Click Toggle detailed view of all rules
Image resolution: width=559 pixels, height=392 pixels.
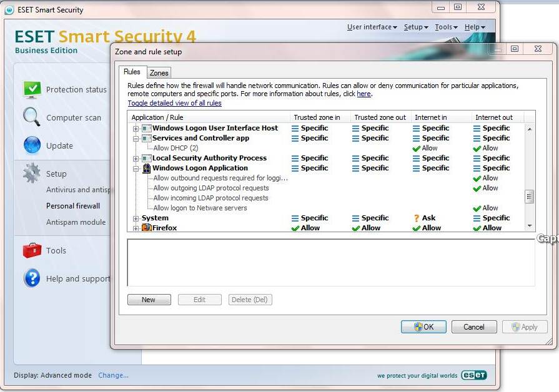pyautogui.click(x=174, y=103)
